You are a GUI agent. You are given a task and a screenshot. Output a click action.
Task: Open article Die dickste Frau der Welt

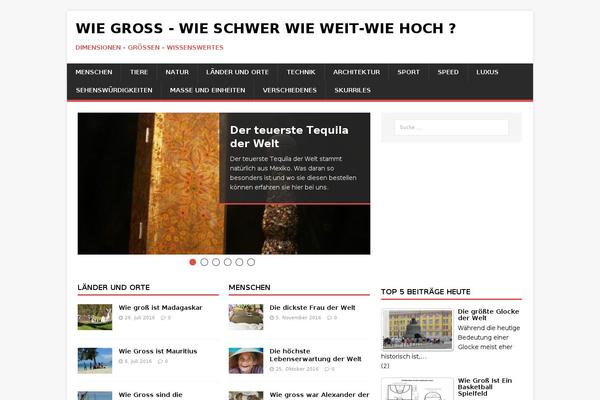click(x=312, y=308)
